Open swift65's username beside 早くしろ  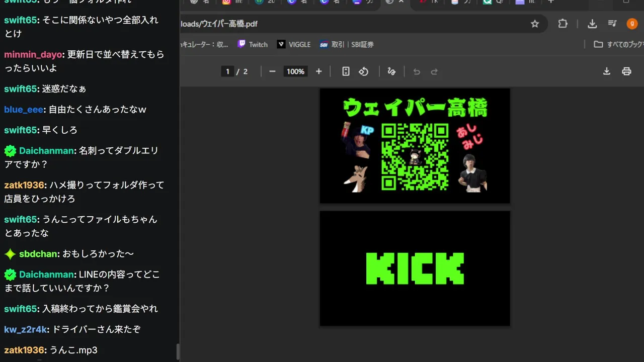pyautogui.click(x=21, y=130)
